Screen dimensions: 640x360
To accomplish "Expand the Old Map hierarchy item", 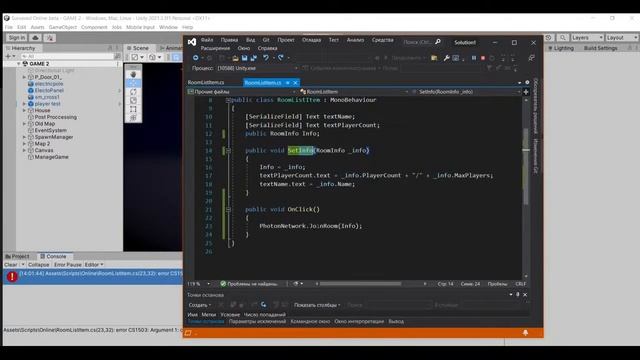I will coord(24,124).
